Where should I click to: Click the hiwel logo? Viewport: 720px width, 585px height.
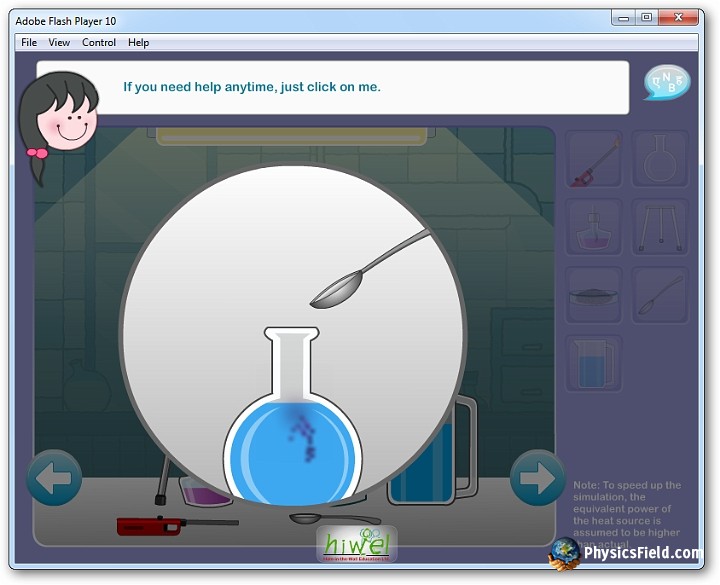point(357,544)
